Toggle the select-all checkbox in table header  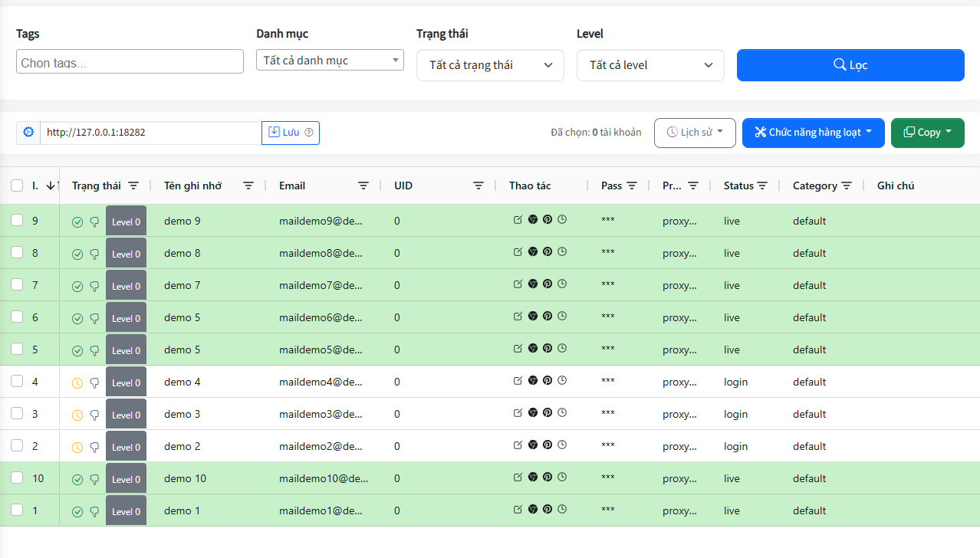17,185
